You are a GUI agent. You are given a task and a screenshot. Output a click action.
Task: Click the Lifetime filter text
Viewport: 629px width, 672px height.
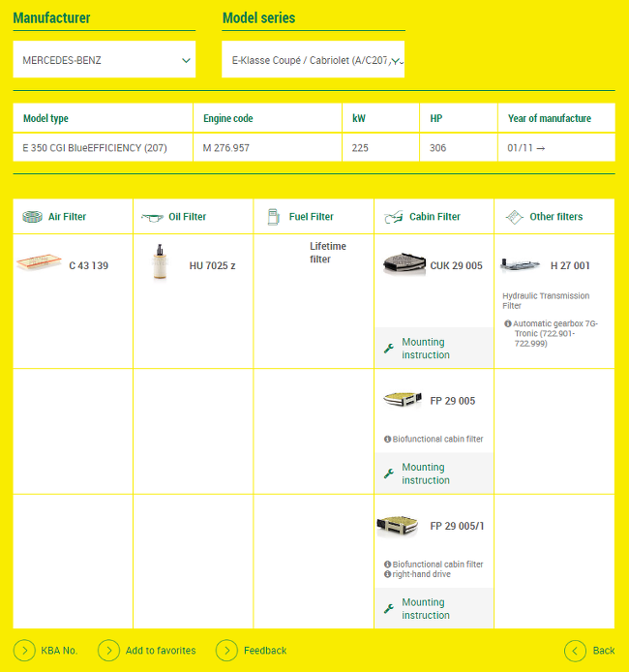point(328,253)
